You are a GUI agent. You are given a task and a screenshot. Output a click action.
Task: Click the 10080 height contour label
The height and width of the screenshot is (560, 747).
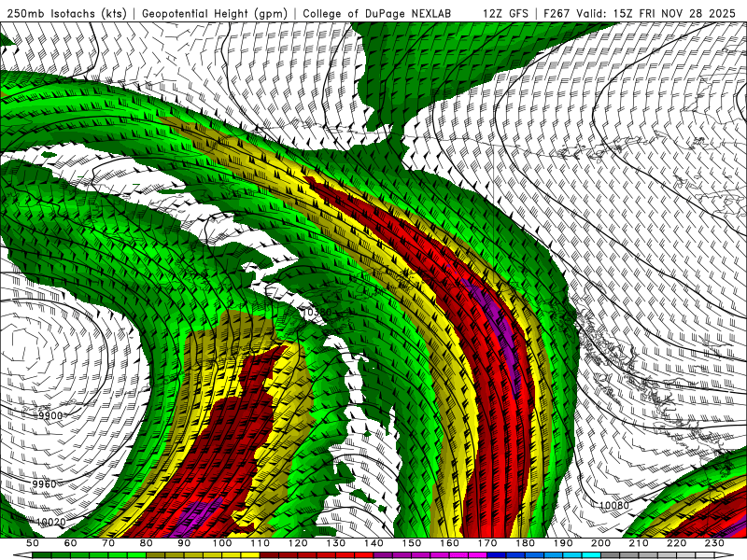click(613, 505)
